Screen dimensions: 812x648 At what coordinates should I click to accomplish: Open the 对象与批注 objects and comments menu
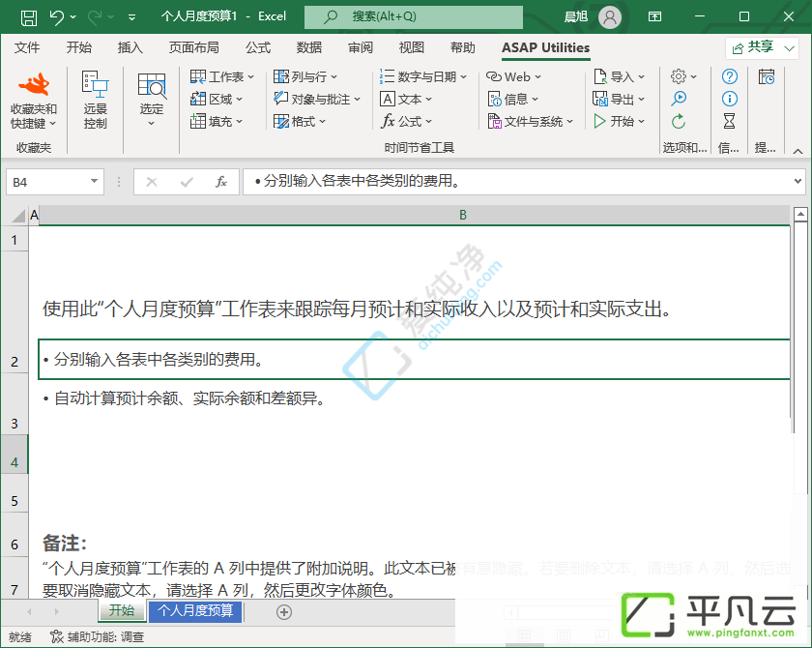[x=317, y=99]
